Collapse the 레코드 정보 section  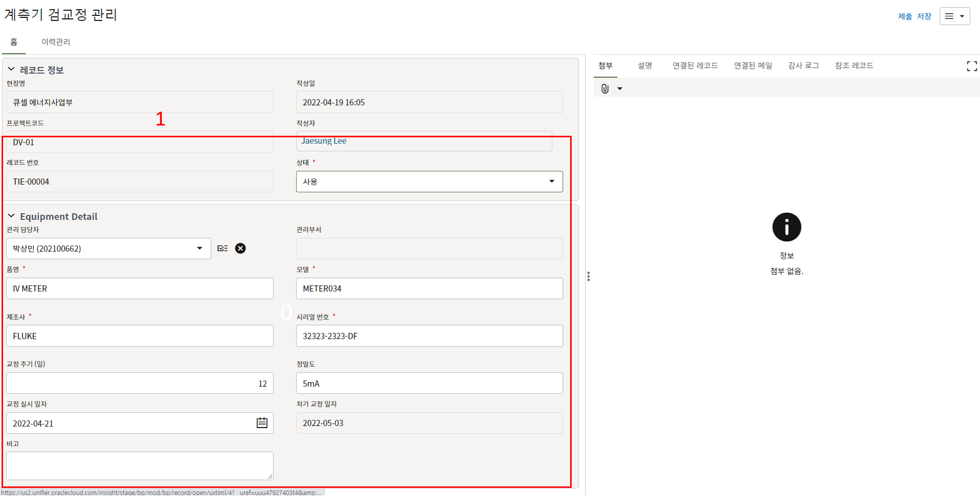[11, 69]
